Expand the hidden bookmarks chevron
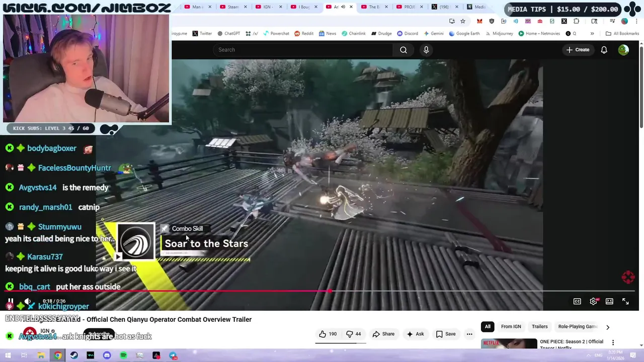The height and width of the screenshot is (362, 644). coord(592,34)
